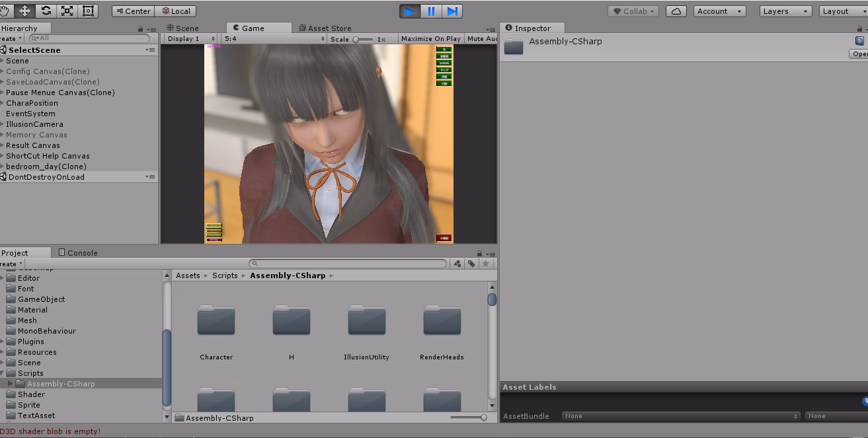Select the Rect Transform tool
Image resolution: width=868 pixels, height=438 pixels.
pos(87,11)
